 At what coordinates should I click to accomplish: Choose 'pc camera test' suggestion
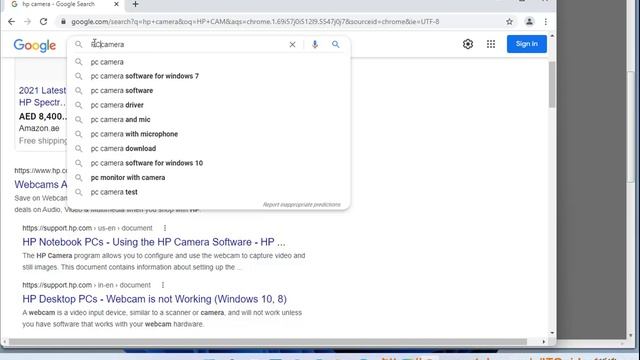[208, 192]
